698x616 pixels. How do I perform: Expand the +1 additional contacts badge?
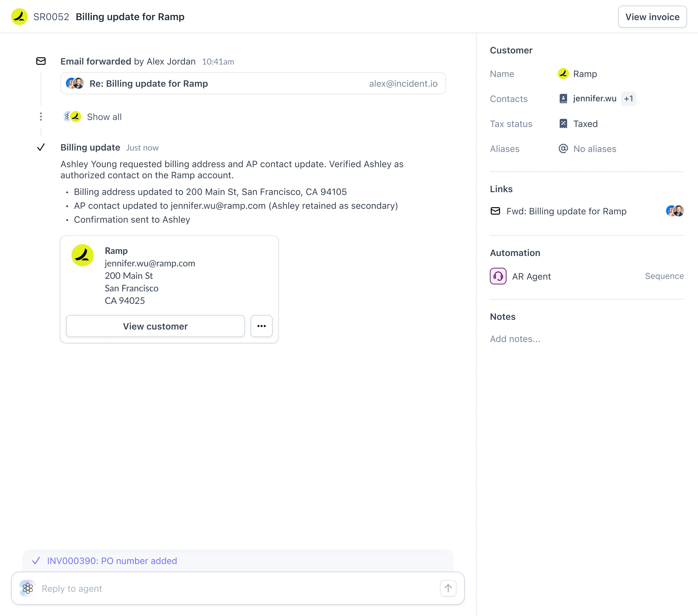pyautogui.click(x=628, y=99)
